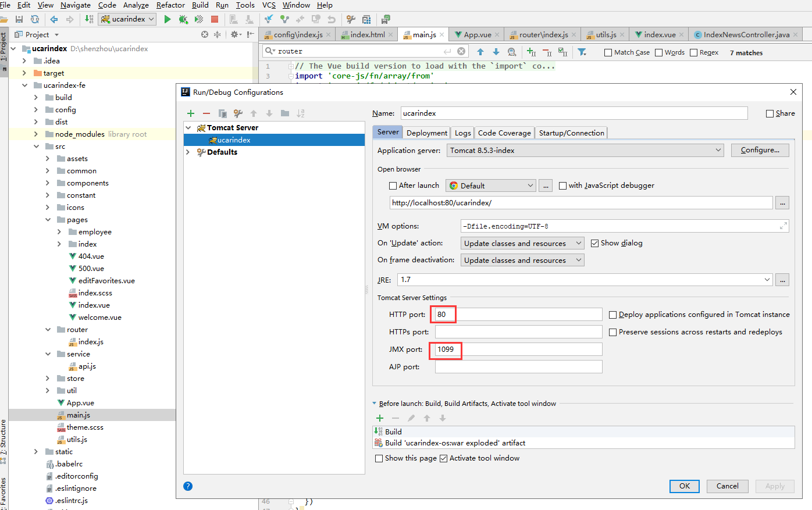Open project structure icon in main toolbar
Image resolution: width=812 pixels, height=510 pixels.
[x=366, y=19]
